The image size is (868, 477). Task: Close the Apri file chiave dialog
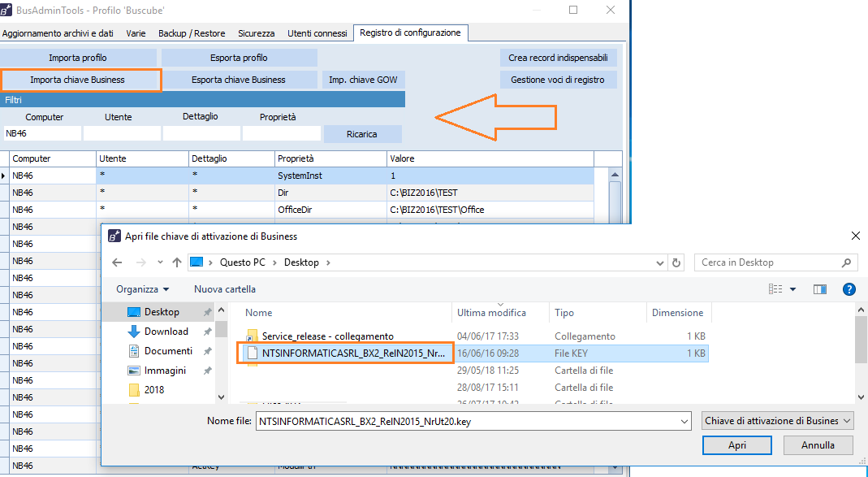(855, 236)
